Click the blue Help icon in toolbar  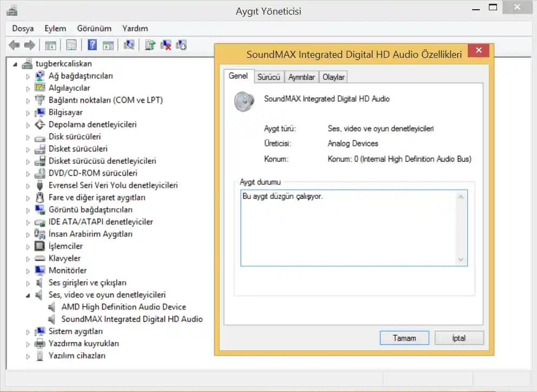[x=92, y=45]
